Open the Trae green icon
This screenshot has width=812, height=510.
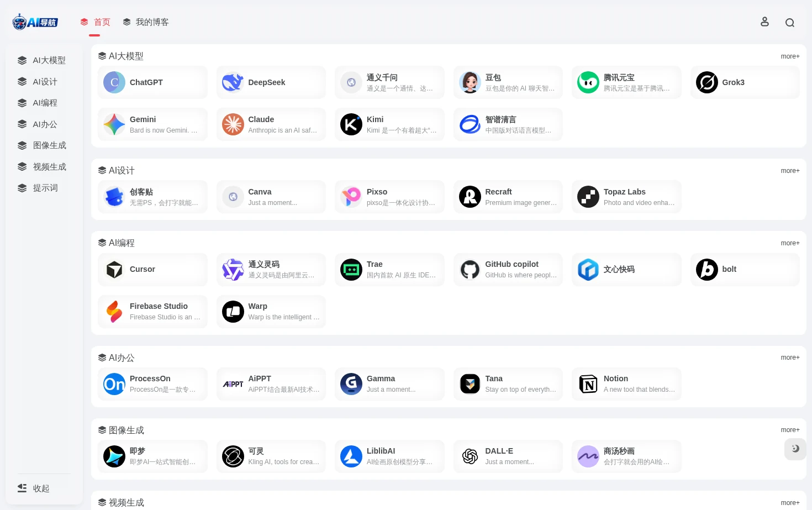[x=351, y=270]
